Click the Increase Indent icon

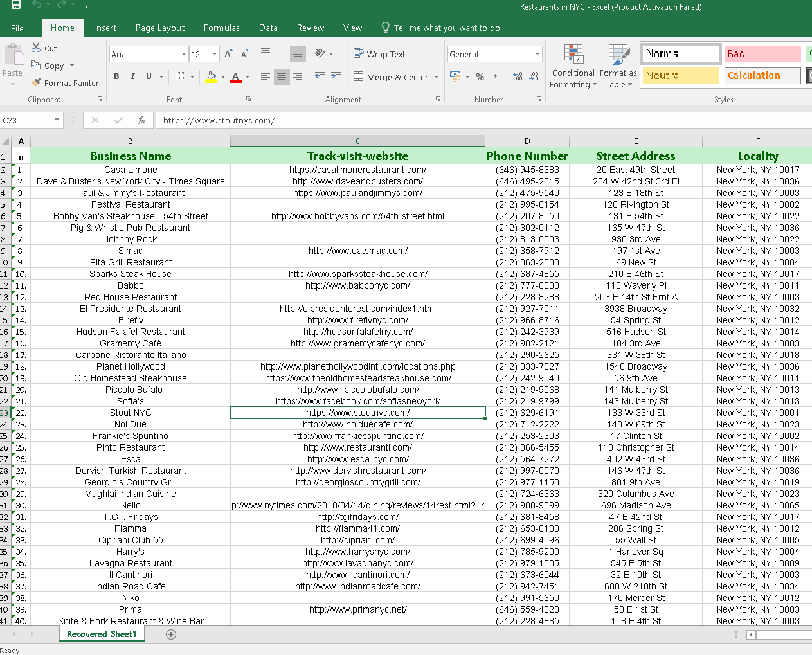pos(336,76)
